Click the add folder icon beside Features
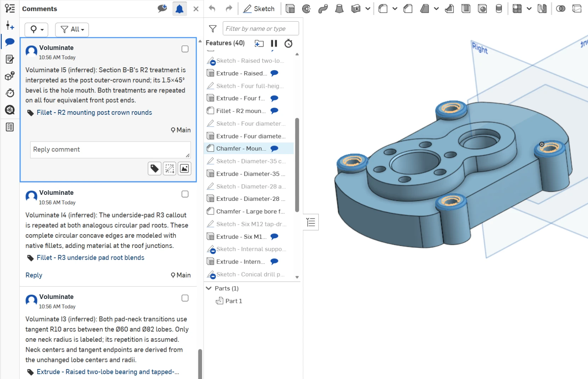Image resolution: width=588 pixels, height=379 pixels. [x=259, y=43]
